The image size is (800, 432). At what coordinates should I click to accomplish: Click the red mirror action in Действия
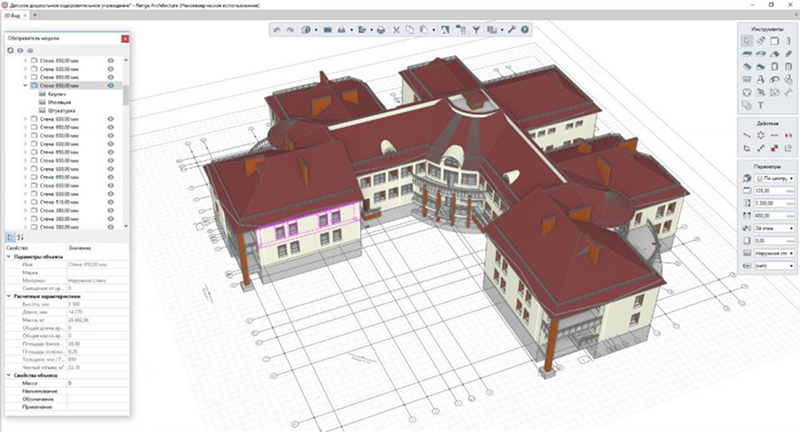788,135
